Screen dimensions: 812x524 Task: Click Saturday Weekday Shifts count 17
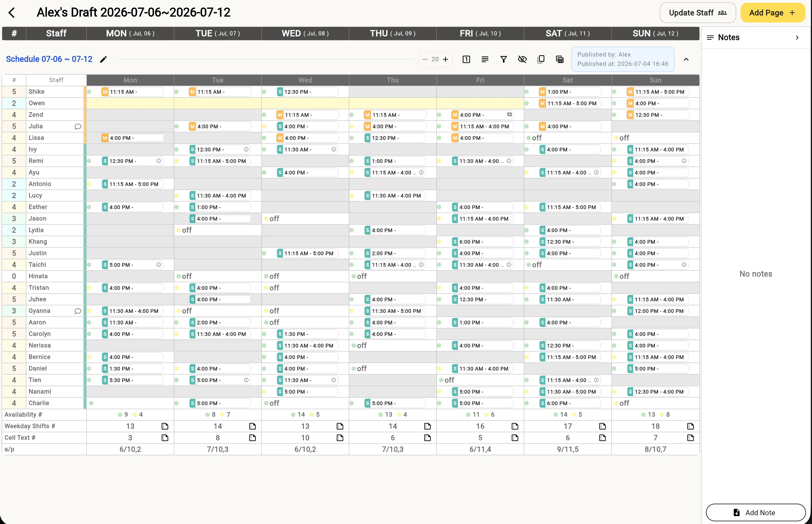[568, 426]
